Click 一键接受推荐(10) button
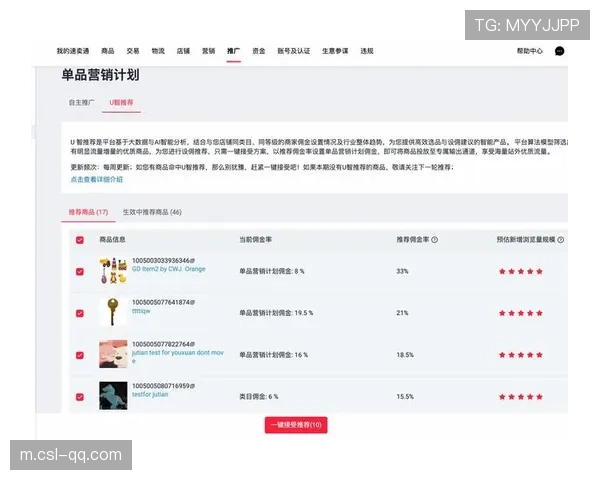The width and height of the screenshot is (600, 480). pyautogui.click(x=296, y=425)
